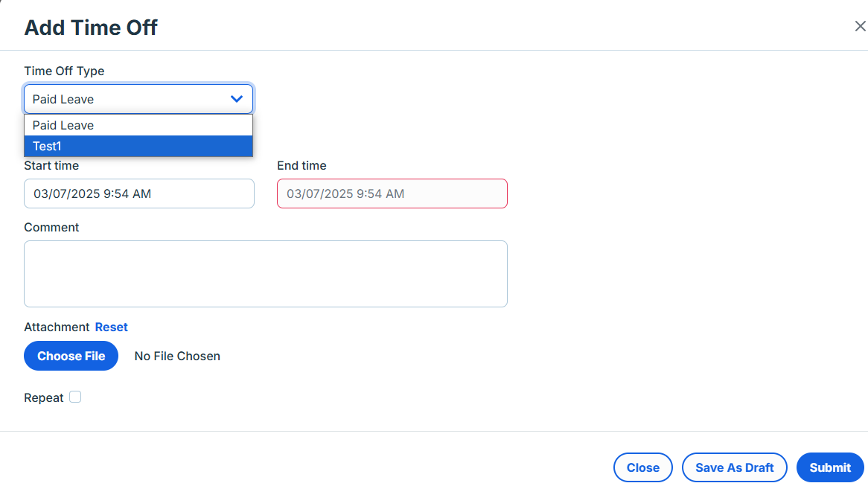Screen dimensions: 868x486
Task: Click the Choose File button
Action: (71, 356)
